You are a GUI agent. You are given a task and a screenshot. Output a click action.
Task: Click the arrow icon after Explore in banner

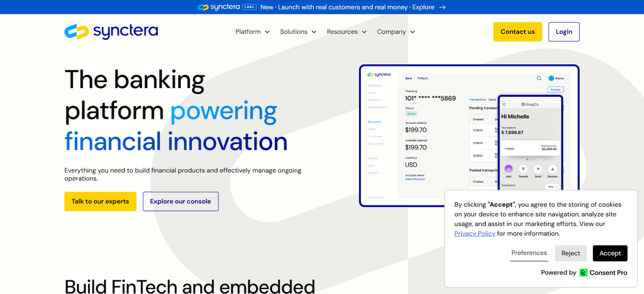[x=442, y=7]
